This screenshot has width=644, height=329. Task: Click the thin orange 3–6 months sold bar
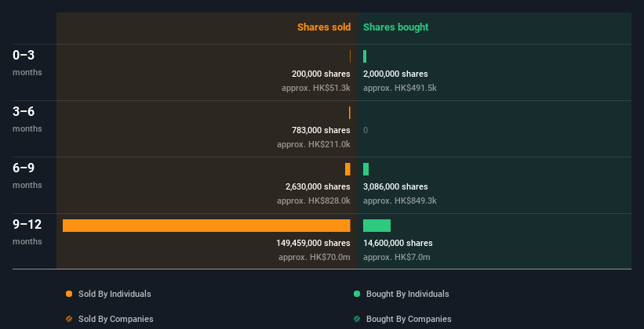coord(350,113)
